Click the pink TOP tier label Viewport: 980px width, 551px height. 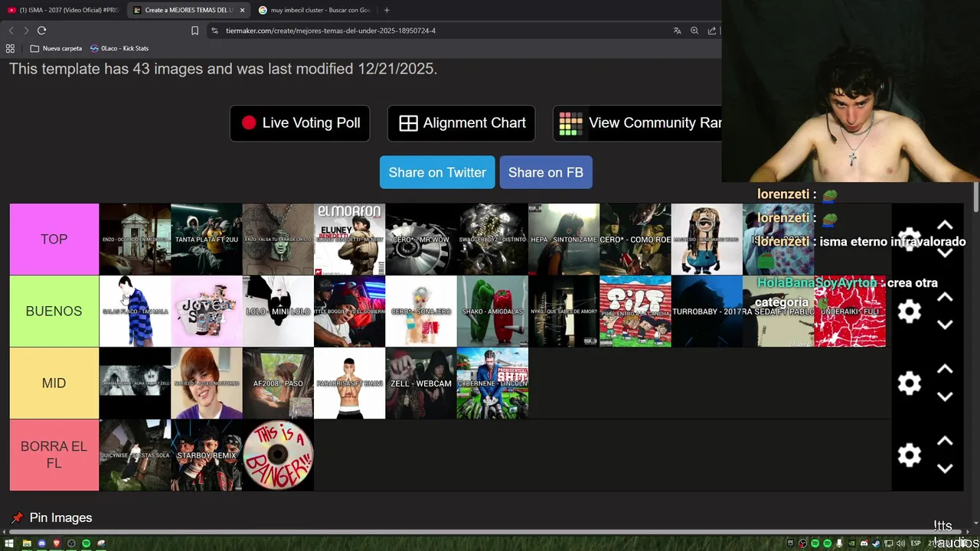pos(54,239)
